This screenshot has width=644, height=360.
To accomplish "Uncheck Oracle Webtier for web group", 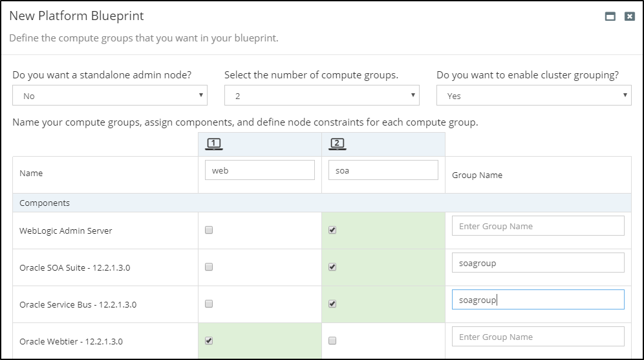I will coord(209,341).
